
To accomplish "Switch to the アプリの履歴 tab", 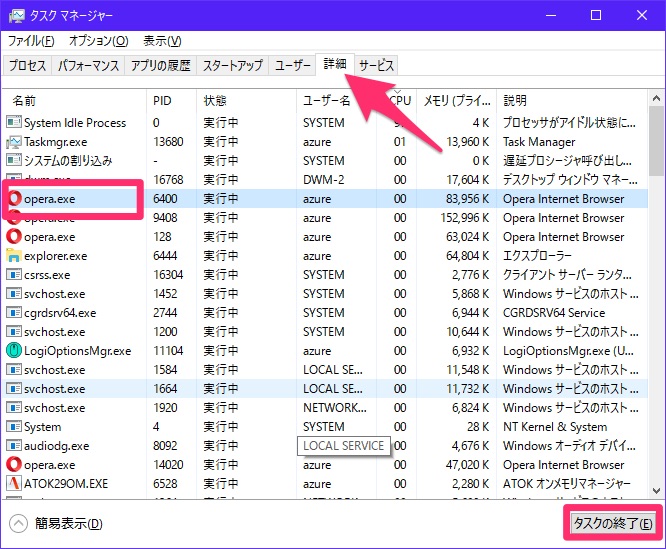I will (161, 65).
